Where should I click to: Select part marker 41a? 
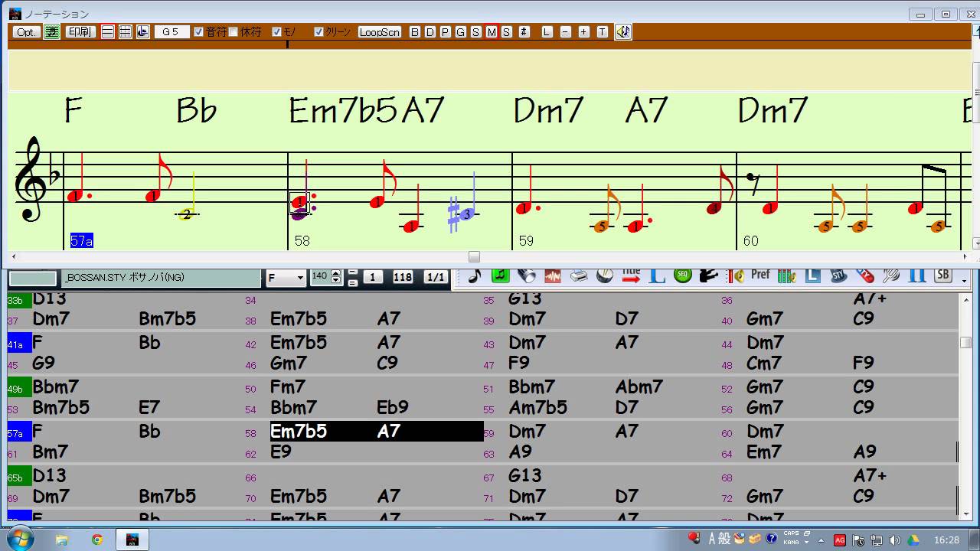coord(19,343)
